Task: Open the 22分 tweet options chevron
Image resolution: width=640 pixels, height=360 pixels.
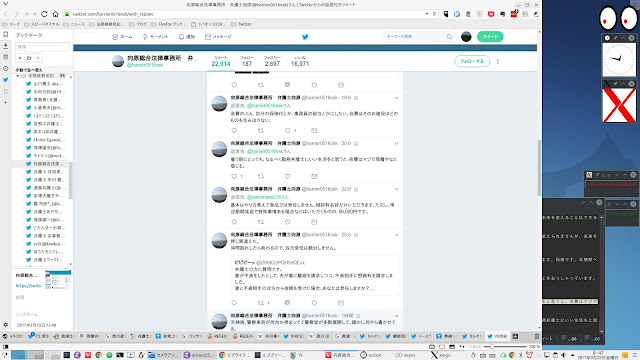Action: click(x=396, y=189)
